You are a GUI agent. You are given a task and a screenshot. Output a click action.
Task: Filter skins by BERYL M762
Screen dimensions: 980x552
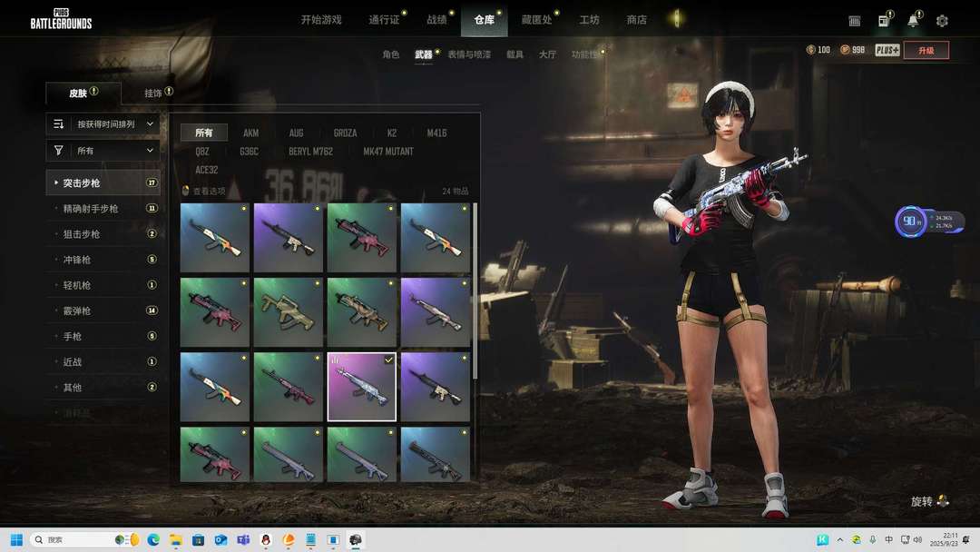(310, 152)
